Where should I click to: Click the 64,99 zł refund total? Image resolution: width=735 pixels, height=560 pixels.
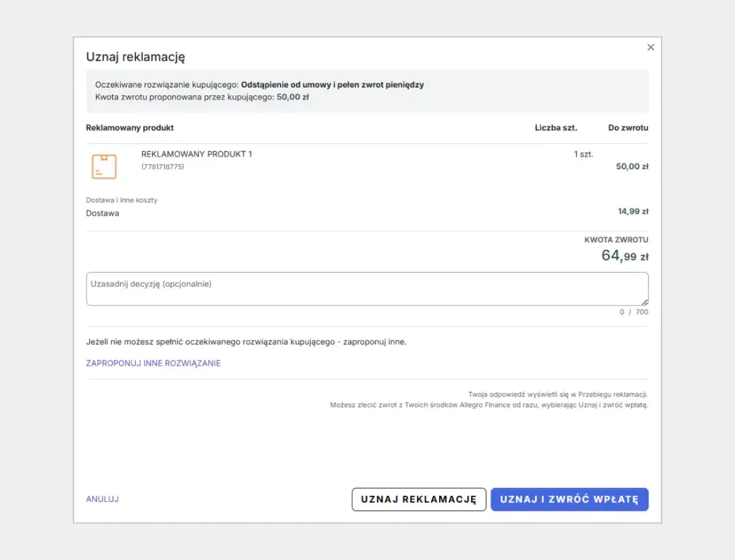pos(625,255)
